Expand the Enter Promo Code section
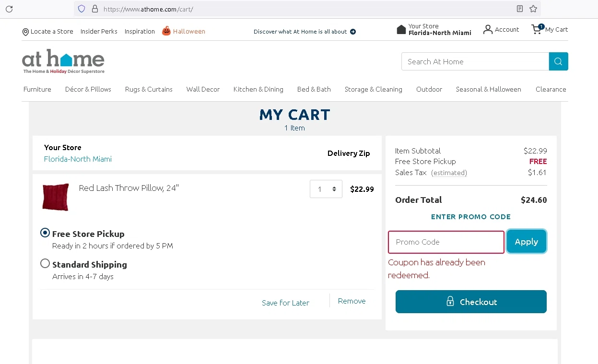The height and width of the screenshot is (364, 598). [x=470, y=217]
